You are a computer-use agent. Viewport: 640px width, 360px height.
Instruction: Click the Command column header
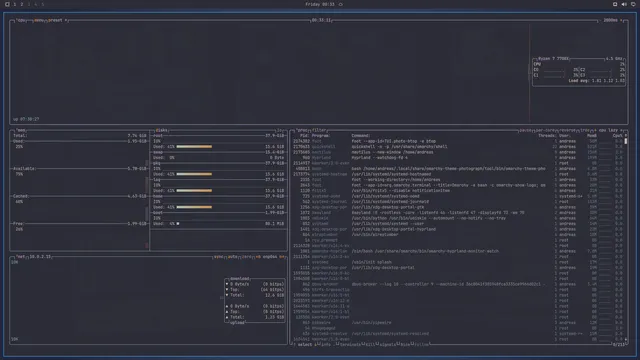click(361, 136)
